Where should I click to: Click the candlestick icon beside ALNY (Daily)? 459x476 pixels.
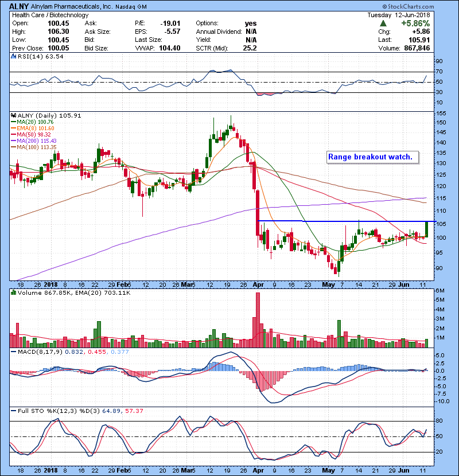(13, 115)
